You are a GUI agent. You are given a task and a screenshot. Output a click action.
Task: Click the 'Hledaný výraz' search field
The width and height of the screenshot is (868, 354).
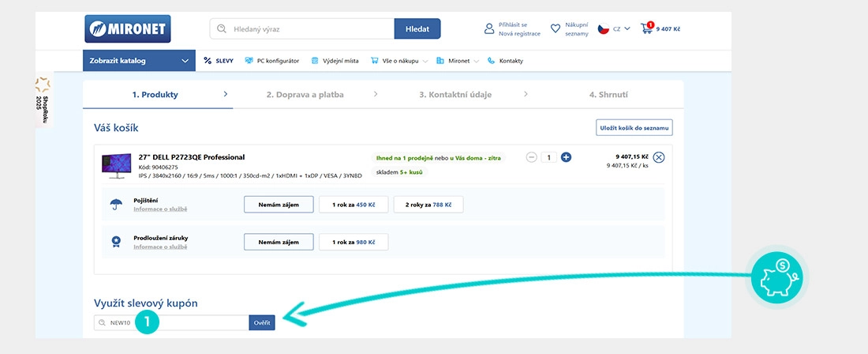(x=308, y=29)
